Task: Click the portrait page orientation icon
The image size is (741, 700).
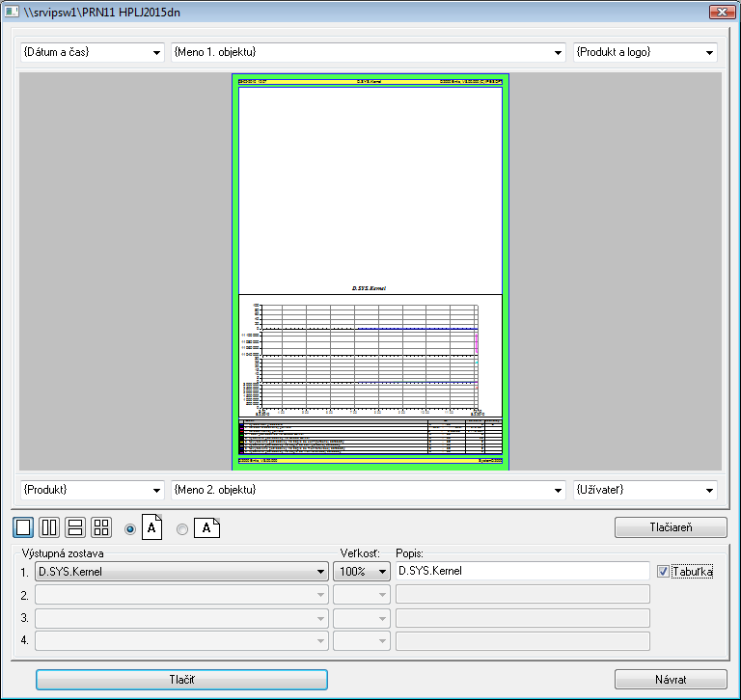Action: point(153,527)
